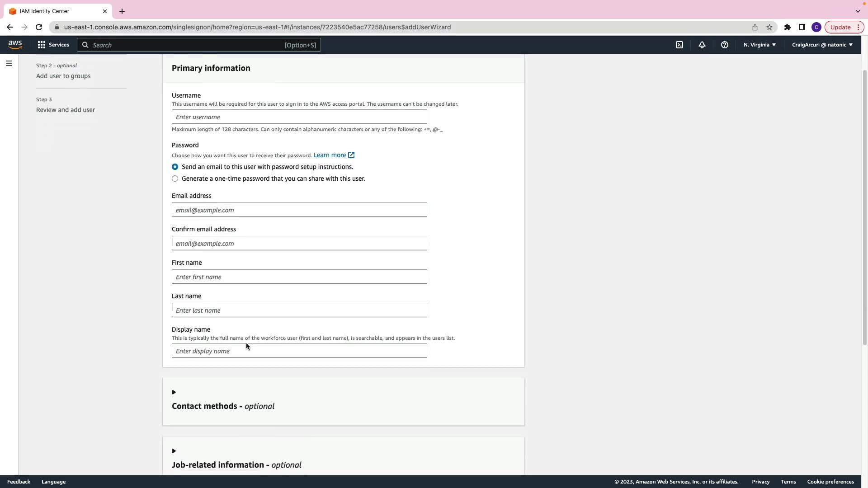The width and height of the screenshot is (868, 488).
Task: Select the send password setup email option
Action: (x=175, y=167)
